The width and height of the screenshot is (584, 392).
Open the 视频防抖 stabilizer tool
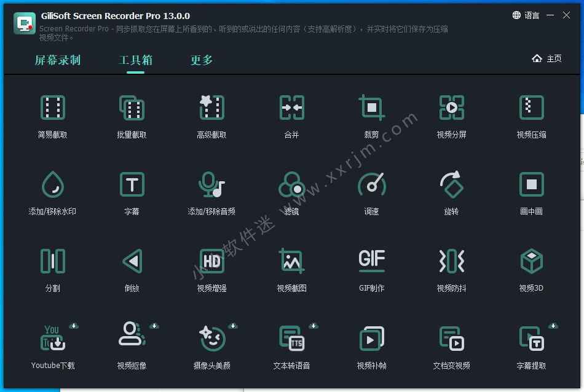(x=451, y=270)
